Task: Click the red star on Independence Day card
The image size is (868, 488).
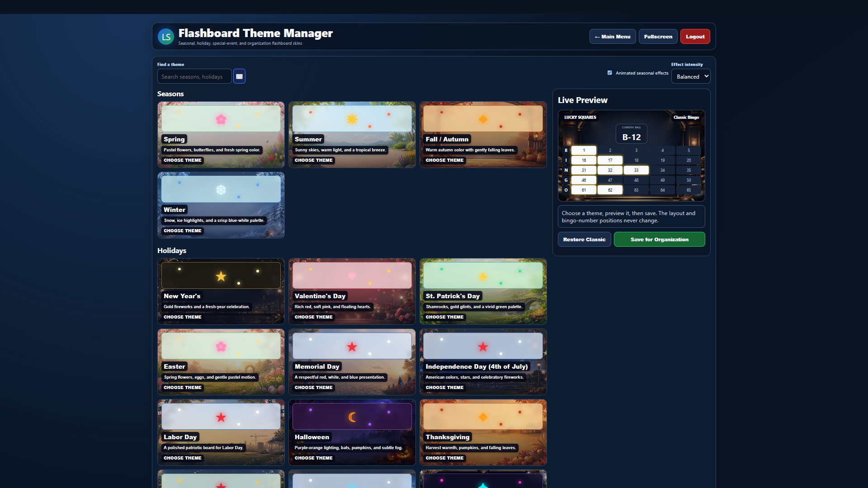Action: 483,347
